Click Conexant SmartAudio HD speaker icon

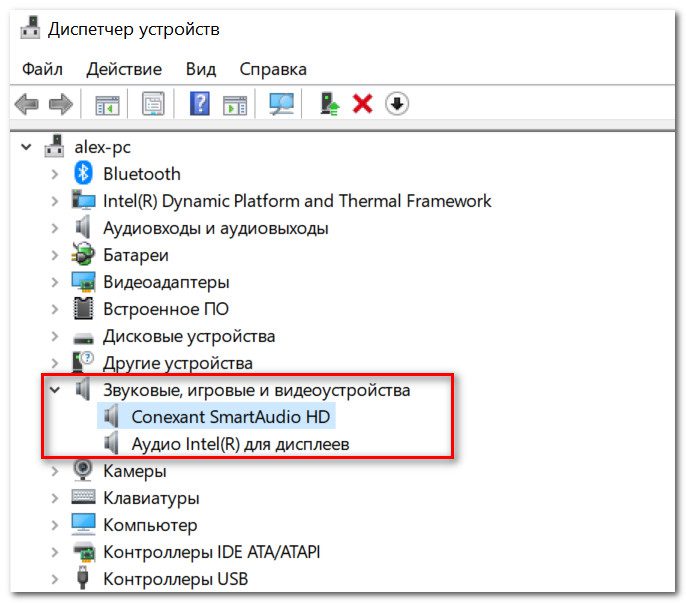[x=111, y=416]
